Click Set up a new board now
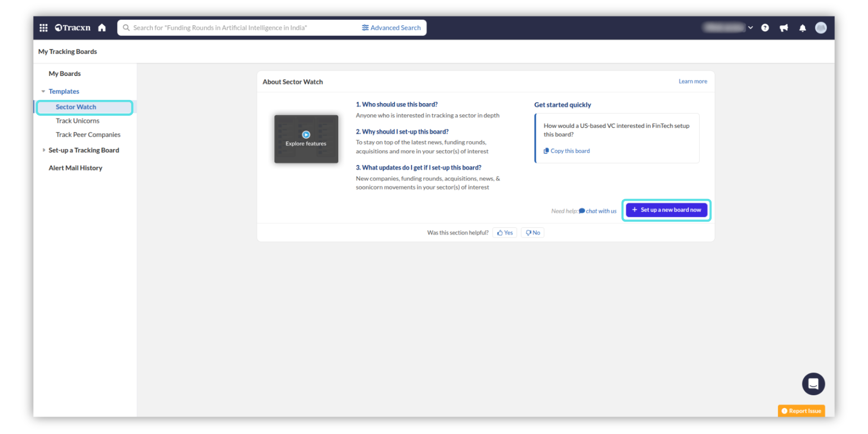 click(x=666, y=210)
